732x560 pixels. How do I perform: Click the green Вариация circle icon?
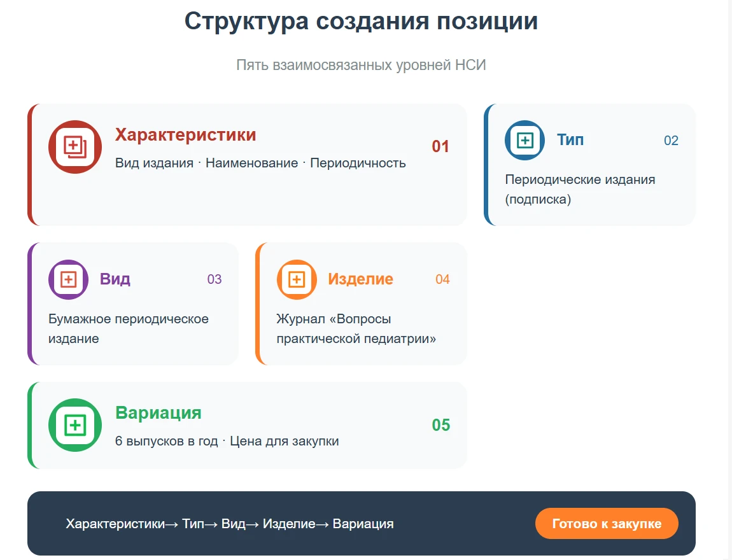74,425
